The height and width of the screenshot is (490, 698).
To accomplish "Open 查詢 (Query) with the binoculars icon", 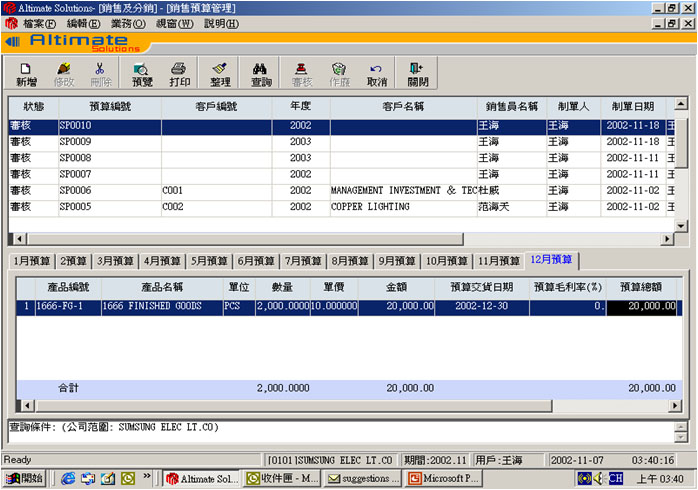I will click(261, 74).
